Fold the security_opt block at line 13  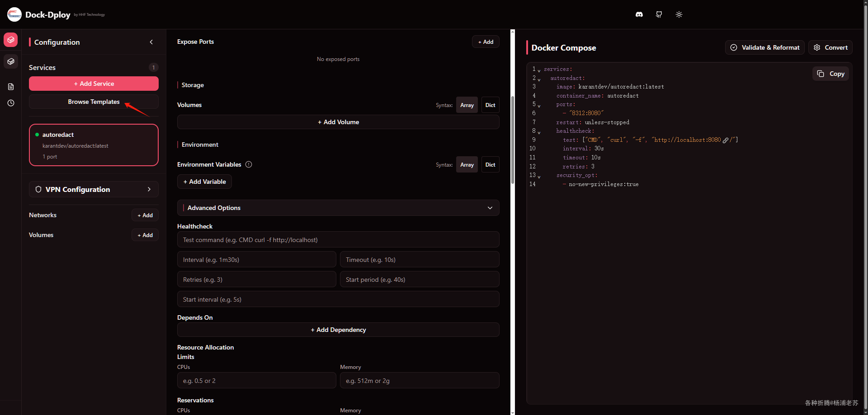pyautogui.click(x=539, y=177)
